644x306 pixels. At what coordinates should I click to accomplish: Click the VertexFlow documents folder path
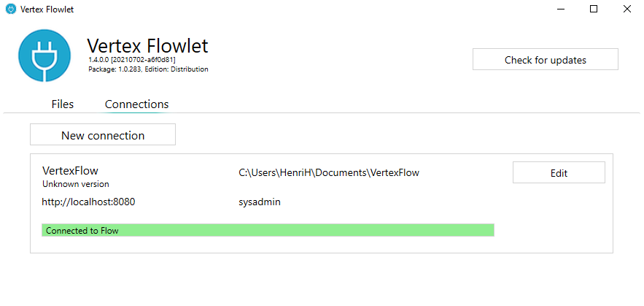pyautogui.click(x=329, y=173)
